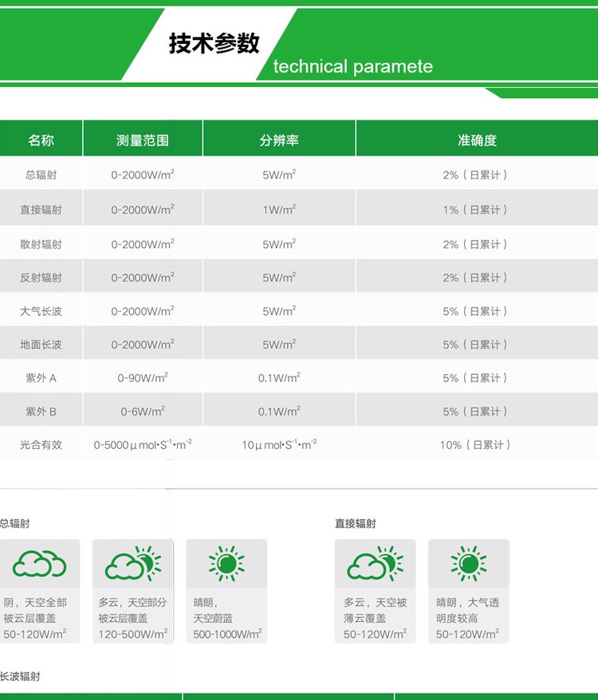Viewport: 598px width, 700px height.
Task: Select the 名称 column header
Action: coord(41,140)
